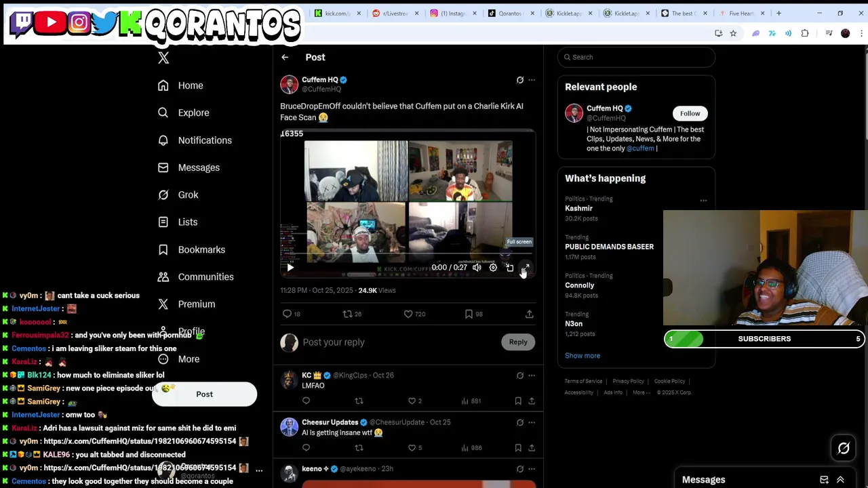
Task: Open N3on trending topic
Action: pos(574,324)
